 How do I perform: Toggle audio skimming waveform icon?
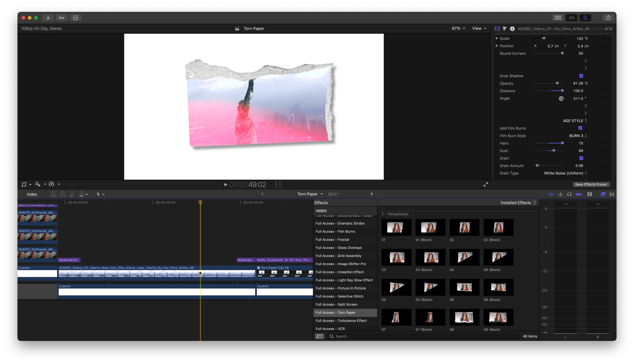tap(560, 194)
